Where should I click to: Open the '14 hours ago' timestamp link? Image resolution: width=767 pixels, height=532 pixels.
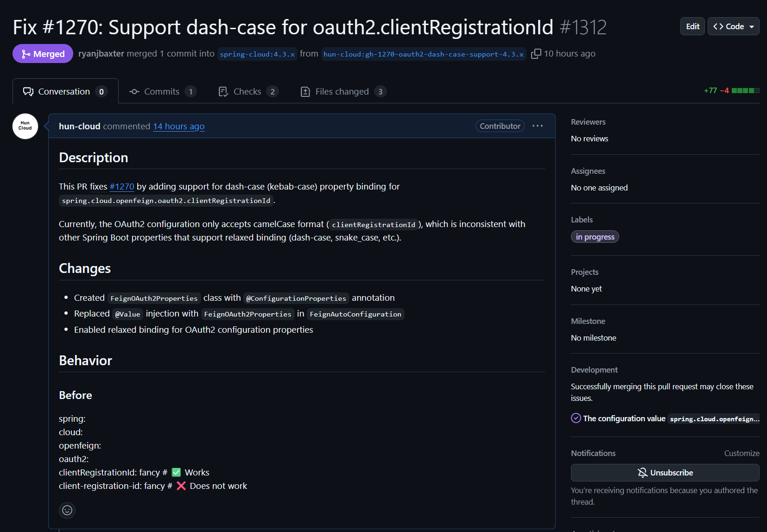(x=179, y=126)
